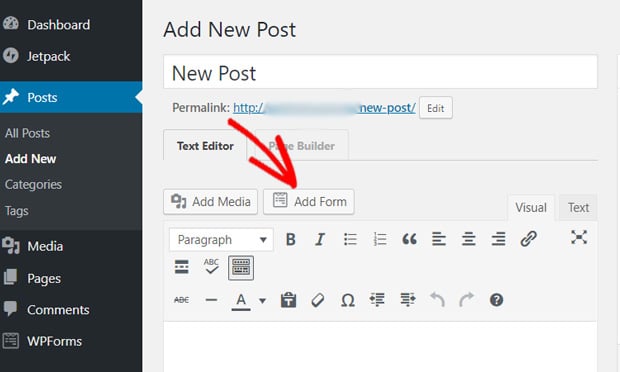Image resolution: width=620 pixels, height=372 pixels.
Task: Decrease indent
Action: click(377, 300)
